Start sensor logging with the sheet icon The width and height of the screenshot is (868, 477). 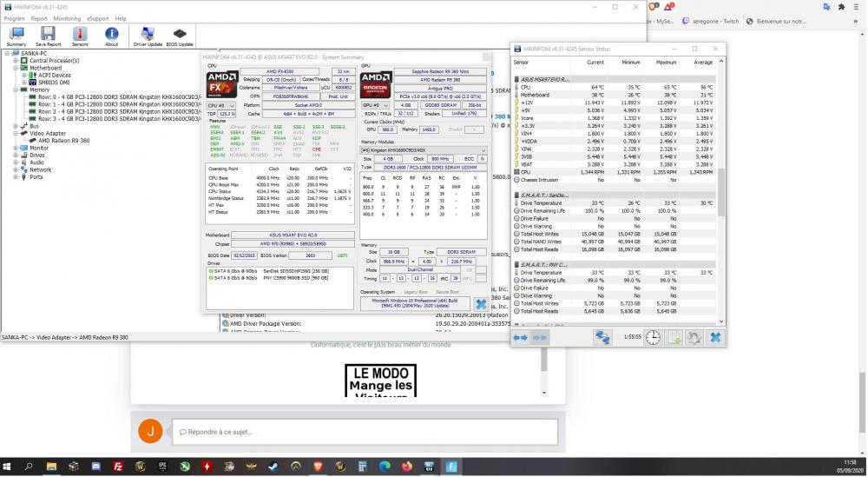(674, 337)
